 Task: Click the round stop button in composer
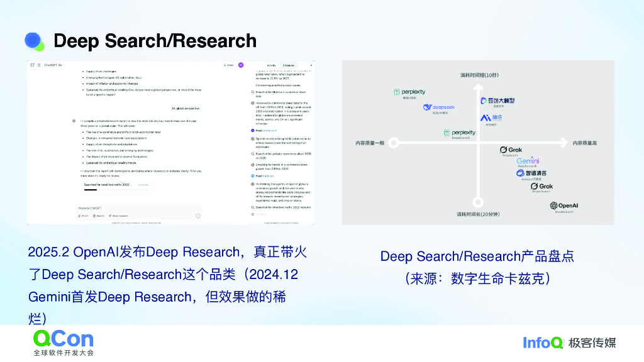[x=198, y=216]
